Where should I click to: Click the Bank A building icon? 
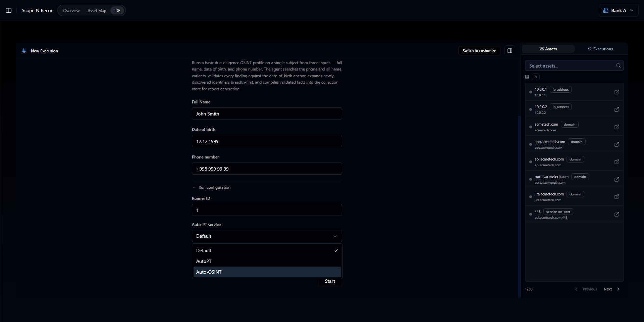tap(606, 10)
